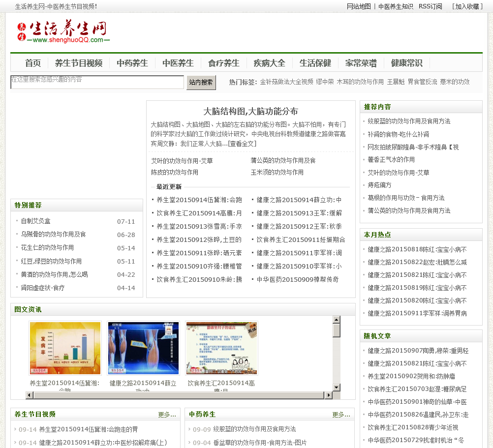Click the 站内搜索 button
The image size is (493, 448).
[x=201, y=82]
